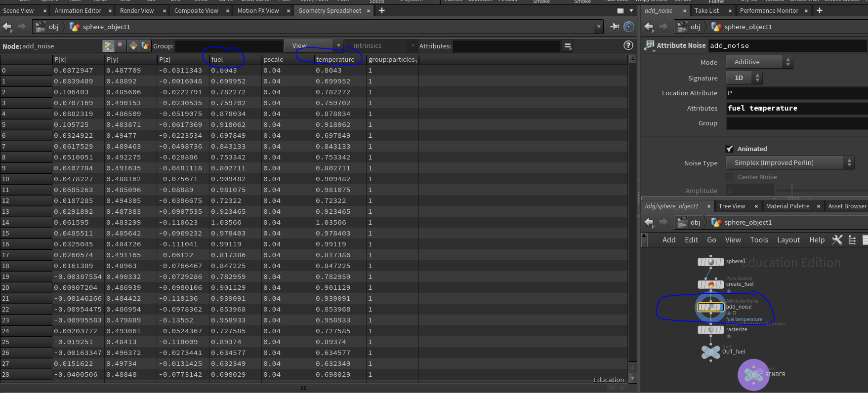Adjust the Amplitude slider
Image resolution: width=868 pixels, height=393 pixels.
[792, 191]
